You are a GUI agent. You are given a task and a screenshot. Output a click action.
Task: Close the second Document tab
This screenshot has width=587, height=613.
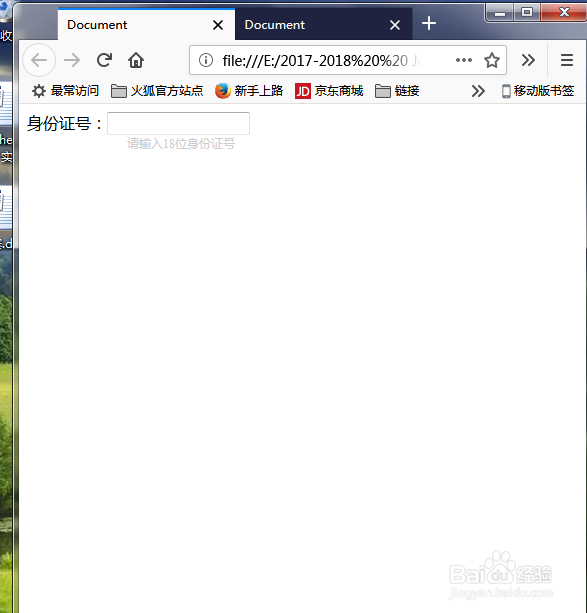pyautogui.click(x=395, y=25)
